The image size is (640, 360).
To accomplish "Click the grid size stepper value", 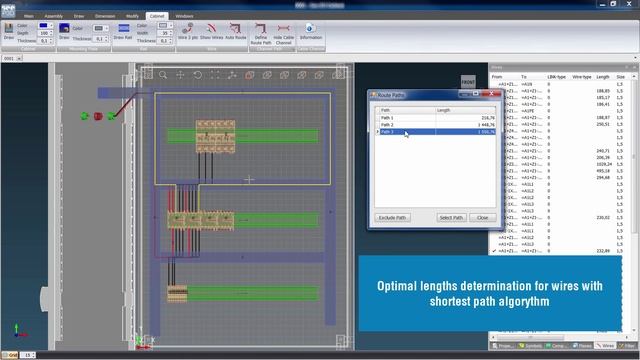I will coord(28,355).
